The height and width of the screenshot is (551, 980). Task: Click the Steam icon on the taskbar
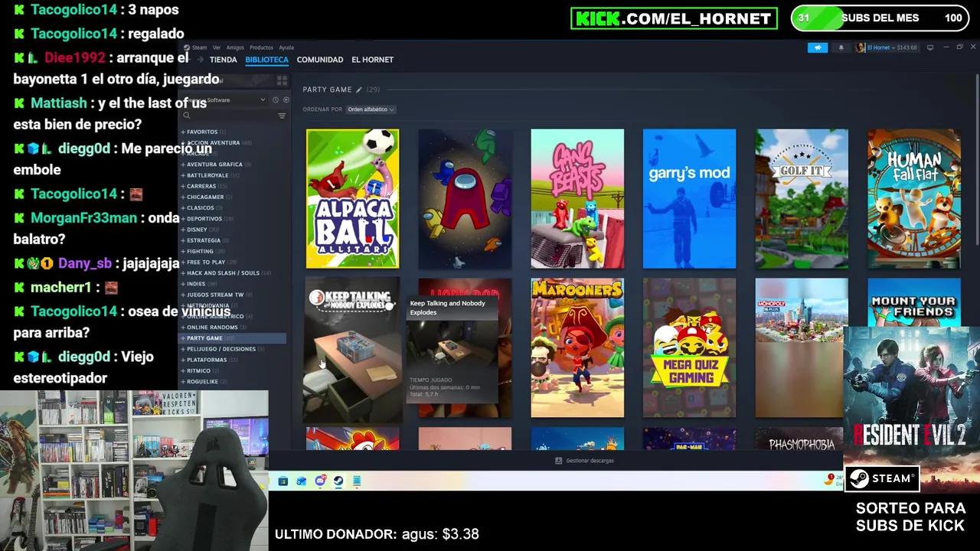(x=338, y=481)
